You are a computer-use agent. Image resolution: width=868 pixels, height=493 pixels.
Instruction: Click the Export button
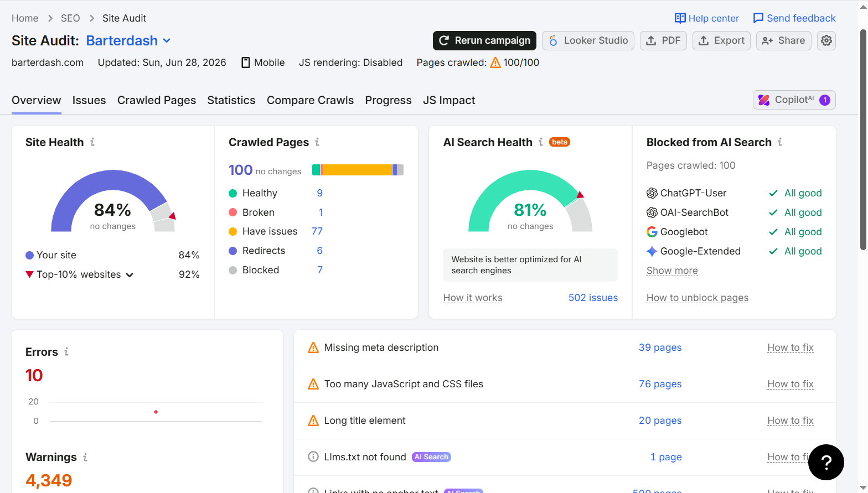coord(721,40)
